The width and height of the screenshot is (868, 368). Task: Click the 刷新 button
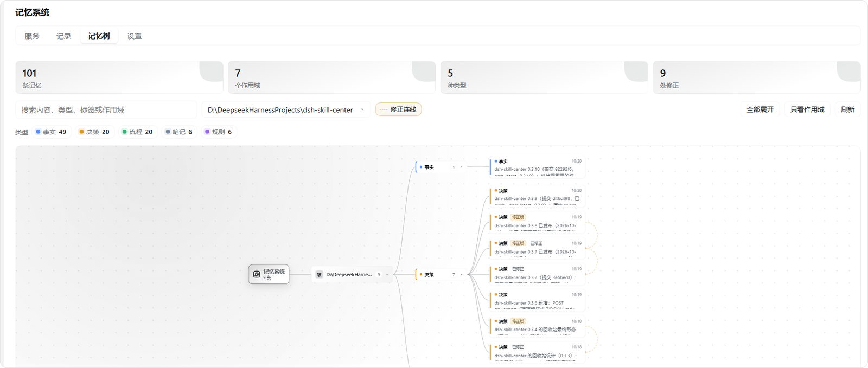(x=847, y=109)
